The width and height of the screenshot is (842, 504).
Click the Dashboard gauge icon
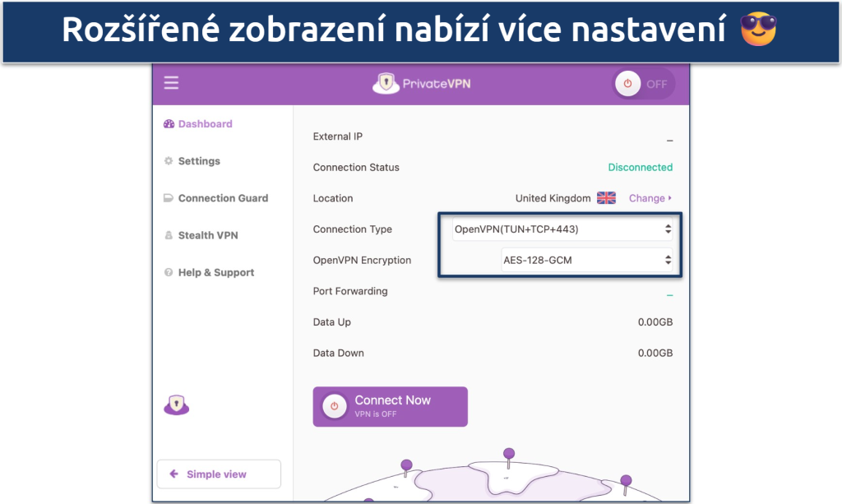click(169, 124)
